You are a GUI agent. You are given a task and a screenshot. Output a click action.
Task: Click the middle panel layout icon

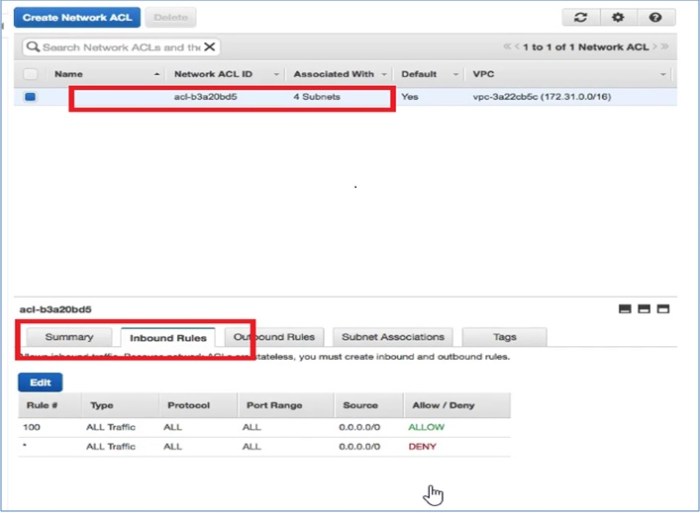[x=645, y=310]
